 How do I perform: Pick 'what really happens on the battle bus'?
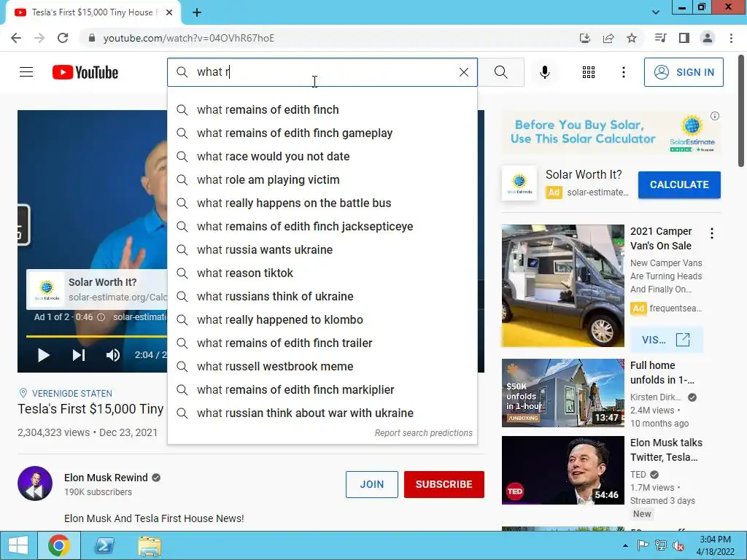(x=322, y=203)
